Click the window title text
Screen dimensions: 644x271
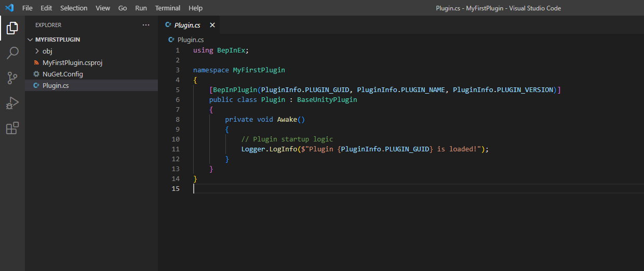click(x=498, y=8)
